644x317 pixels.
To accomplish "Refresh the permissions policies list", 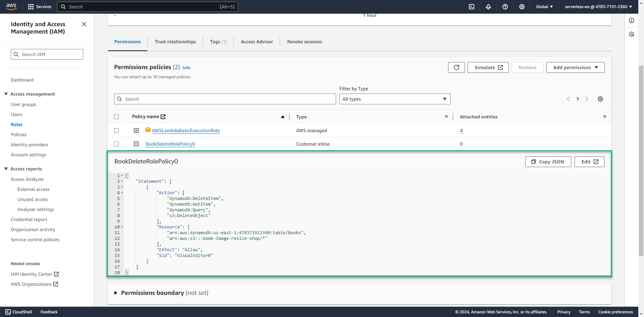I will tap(457, 67).
